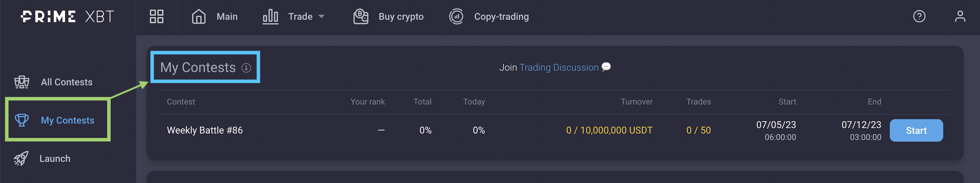Select My Contests in the sidebar

click(x=67, y=120)
